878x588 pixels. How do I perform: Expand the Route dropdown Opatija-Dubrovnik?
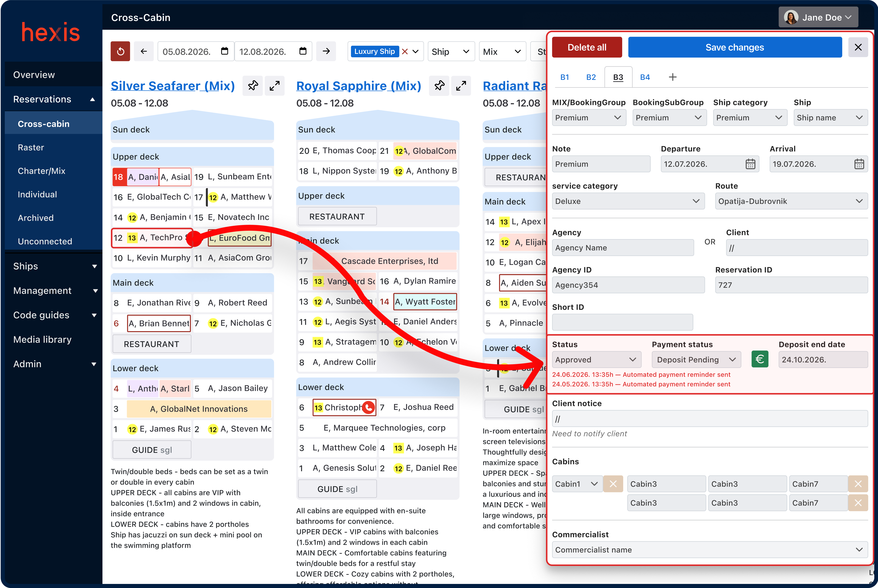(791, 201)
